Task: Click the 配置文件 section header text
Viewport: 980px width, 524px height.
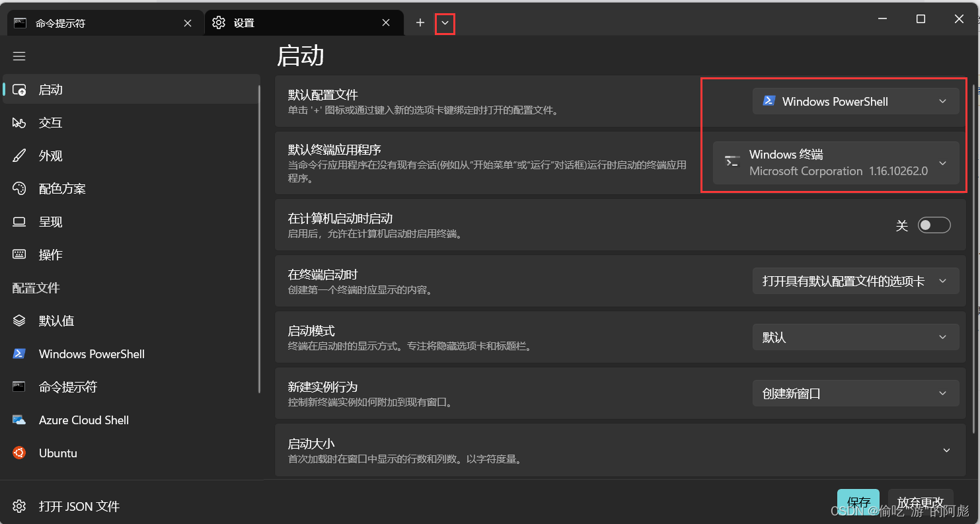Action: (x=36, y=288)
